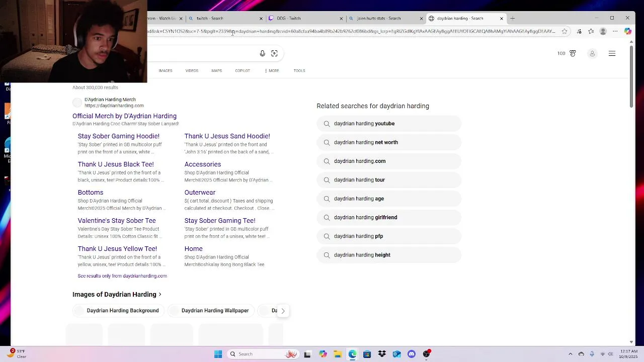Expand the More search categories menu

272,71
